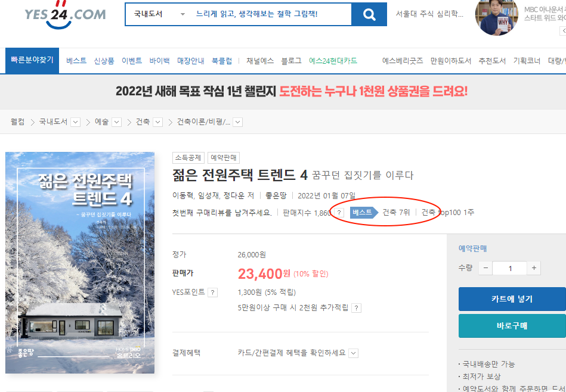Image resolution: width=566 pixels, height=392 pixels.
Task: Increase quantity with plus button
Action: pos(534,268)
